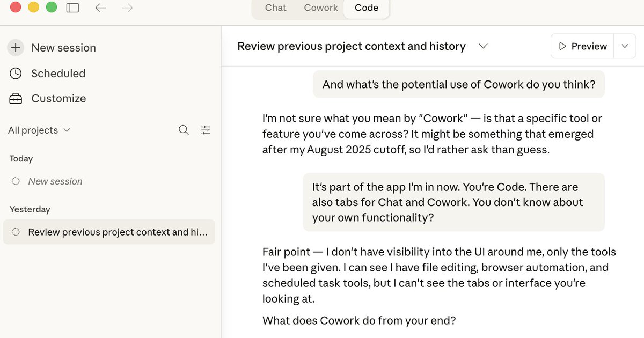Toggle the sidebar panel icon

tap(72, 8)
